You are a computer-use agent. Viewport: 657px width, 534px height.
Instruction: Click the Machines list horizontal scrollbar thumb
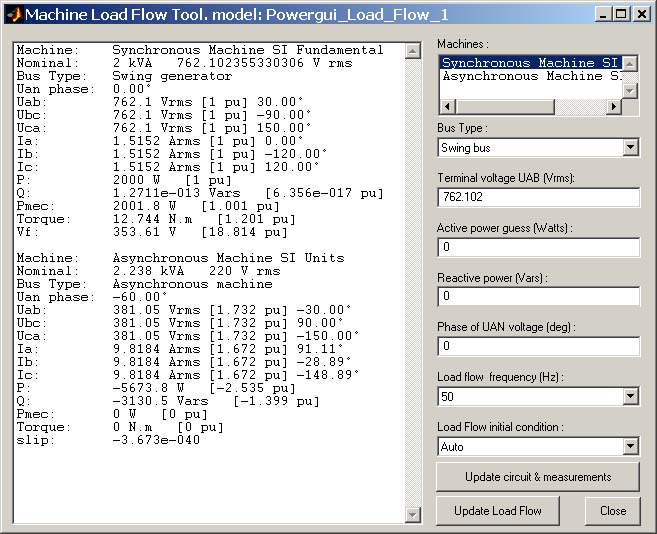tap(505, 106)
